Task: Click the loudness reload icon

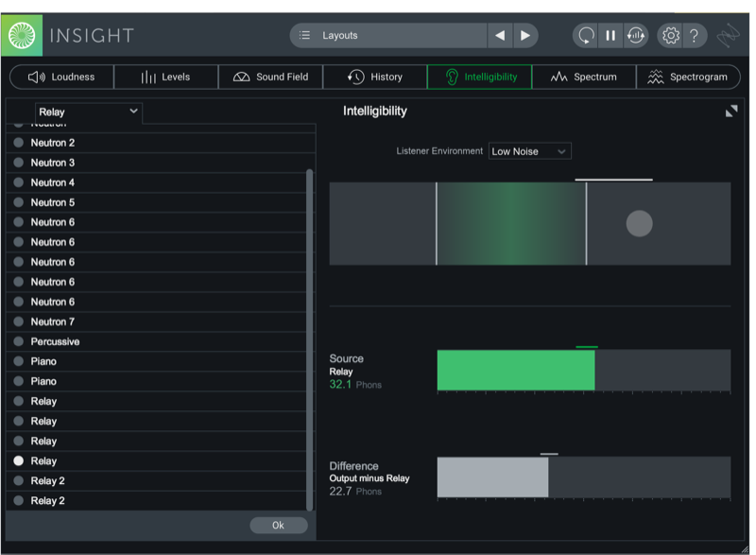Action: click(636, 35)
